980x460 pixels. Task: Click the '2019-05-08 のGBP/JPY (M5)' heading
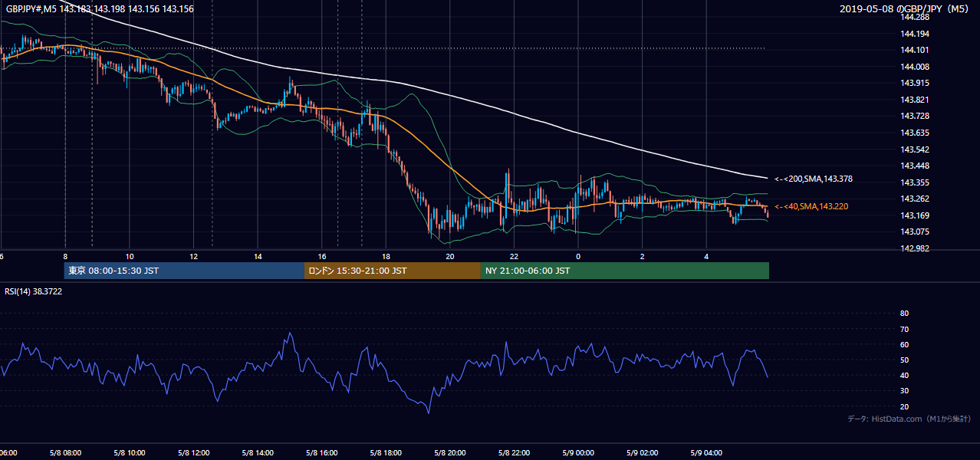[x=906, y=9]
